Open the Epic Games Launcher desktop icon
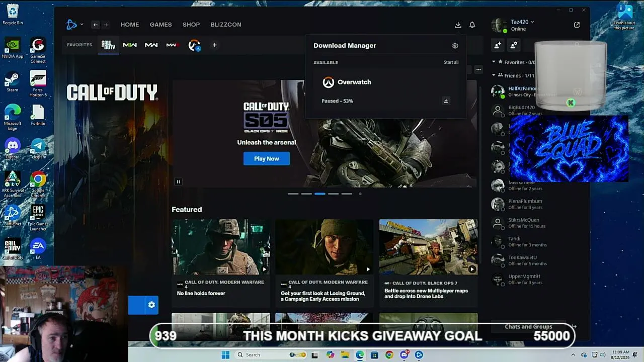 [x=38, y=218]
